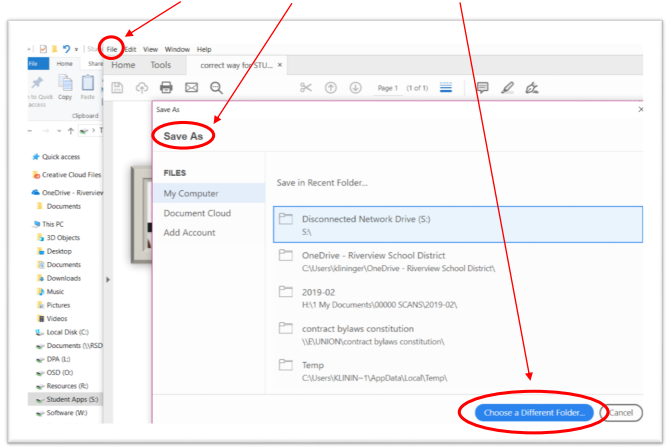The height and width of the screenshot is (447, 667).
Task: Click the magnifying glass search icon
Action: point(216,88)
